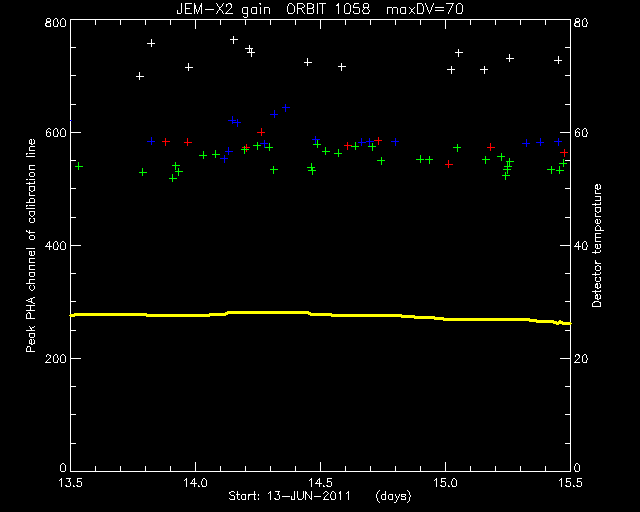Select the rightmost red cross marker
The height and width of the screenshot is (512, 640).
coord(564,153)
